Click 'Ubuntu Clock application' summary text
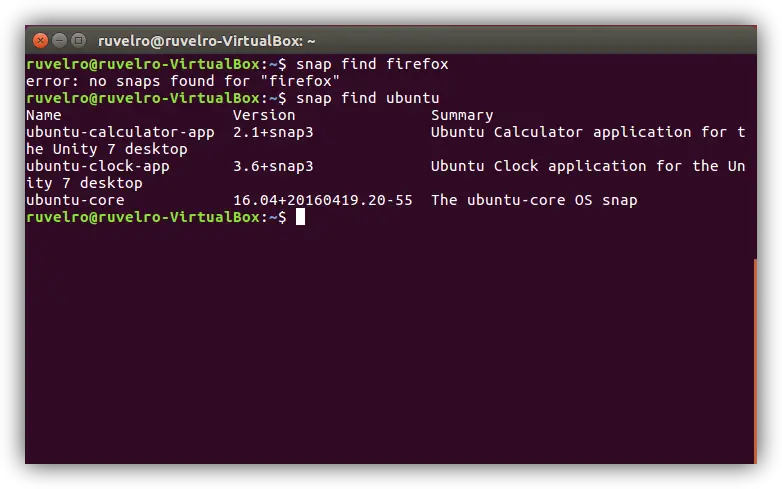The image size is (782, 489). (539, 166)
